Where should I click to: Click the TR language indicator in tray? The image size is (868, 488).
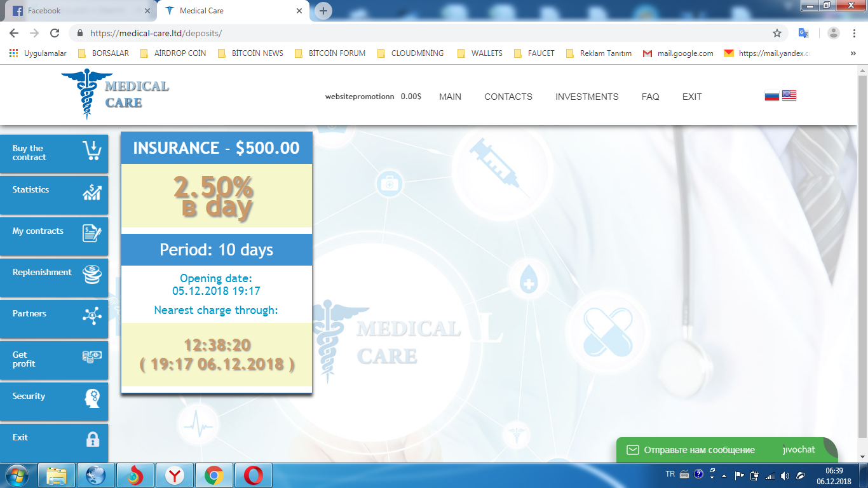670,475
